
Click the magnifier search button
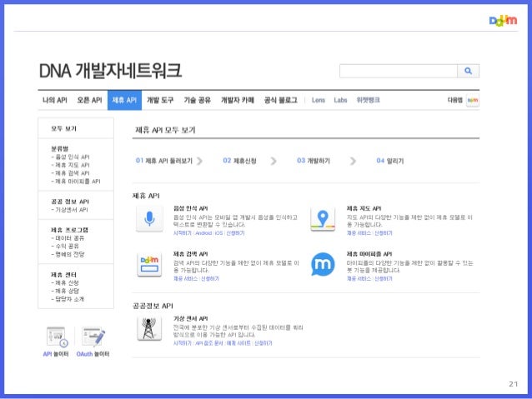point(469,71)
